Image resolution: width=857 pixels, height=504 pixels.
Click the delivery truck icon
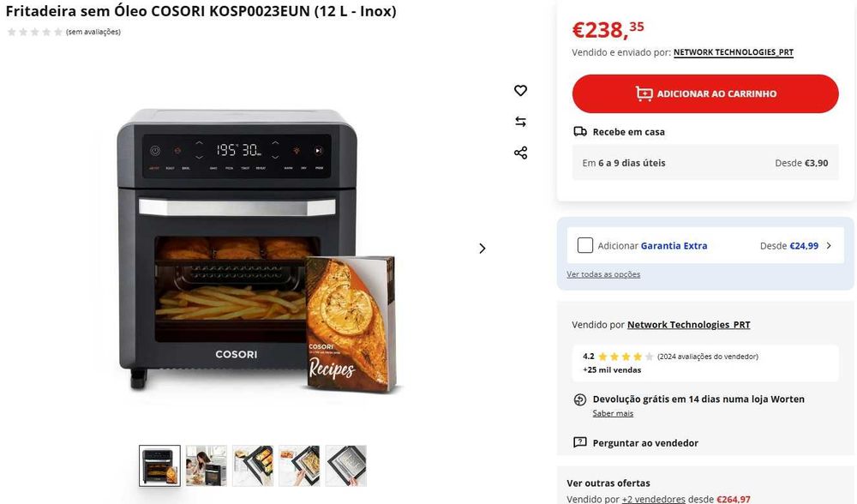coord(580,132)
